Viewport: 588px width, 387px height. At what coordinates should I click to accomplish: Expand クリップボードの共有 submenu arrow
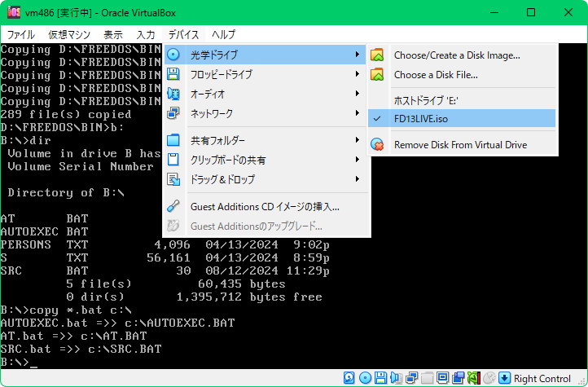click(358, 160)
